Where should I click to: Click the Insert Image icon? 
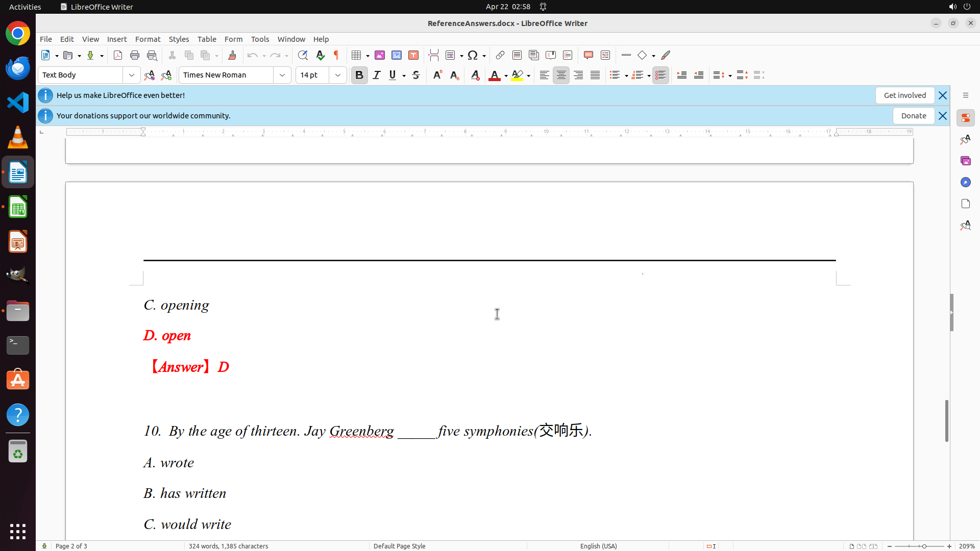[380, 55]
